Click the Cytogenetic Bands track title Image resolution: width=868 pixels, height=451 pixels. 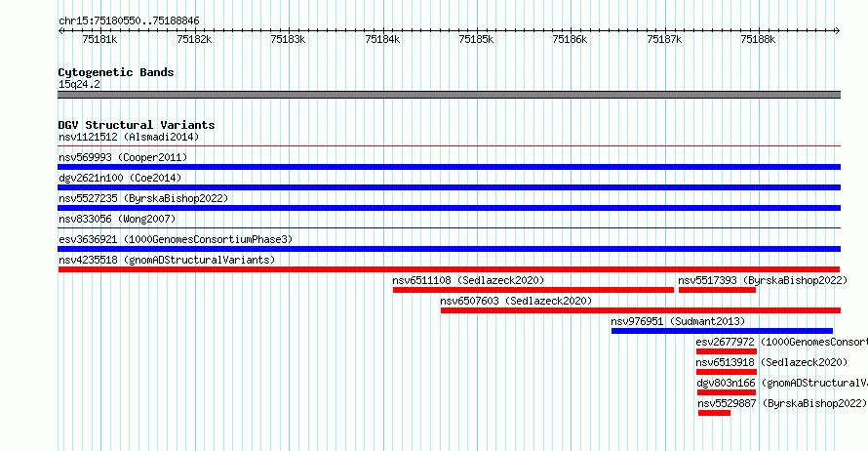coord(116,72)
